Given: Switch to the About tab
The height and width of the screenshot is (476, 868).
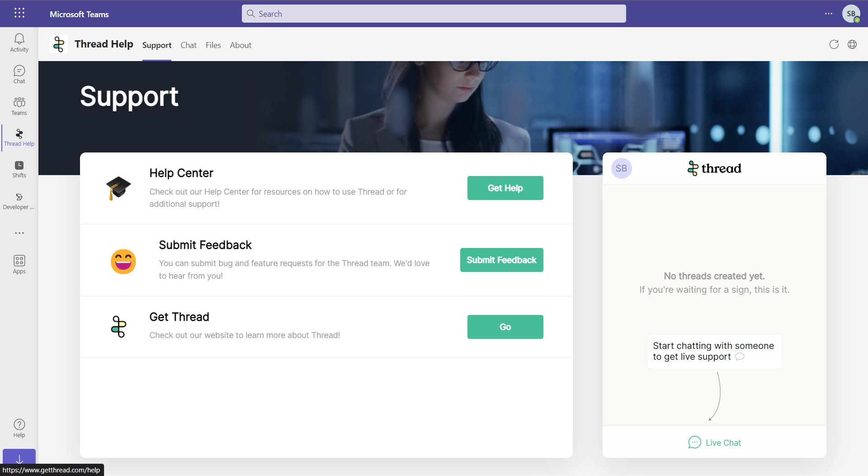Looking at the screenshot, I should tap(241, 45).
